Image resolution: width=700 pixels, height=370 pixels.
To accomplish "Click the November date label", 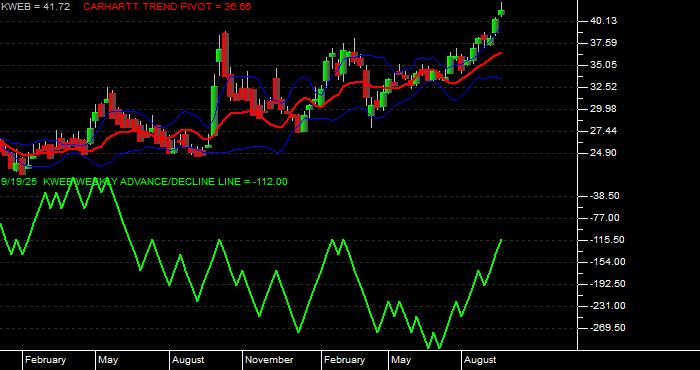I will pyautogui.click(x=269, y=360).
